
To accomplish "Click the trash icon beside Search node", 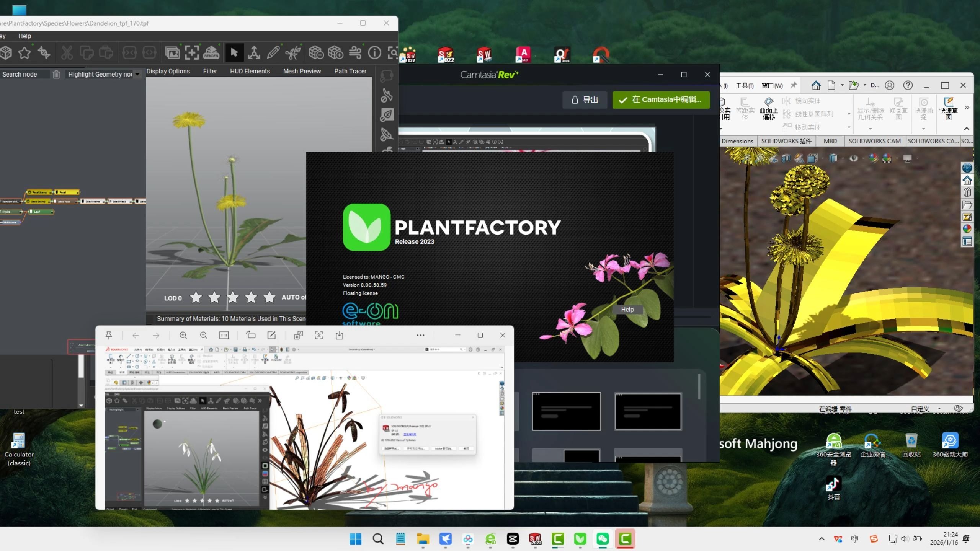I will pos(56,74).
